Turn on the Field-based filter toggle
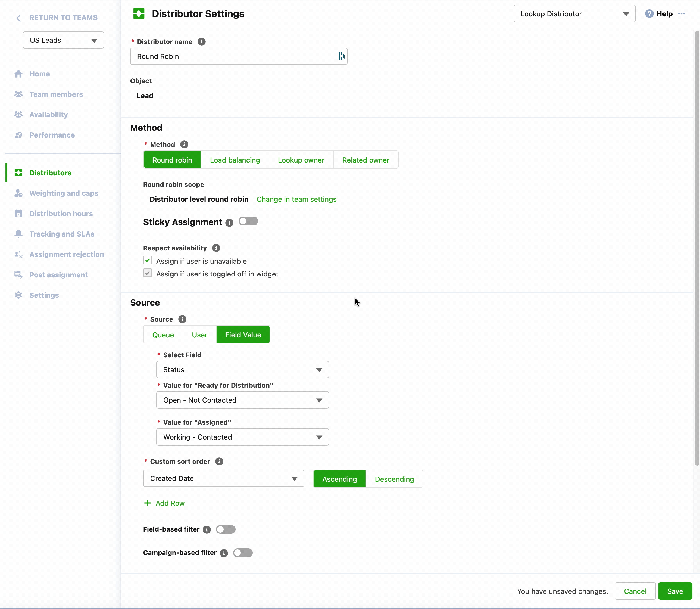The image size is (700, 609). [x=226, y=529]
